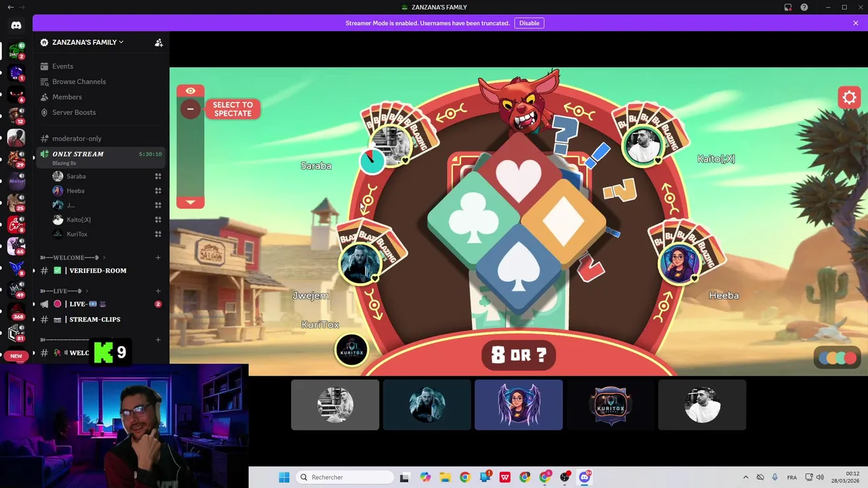Image resolution: width=868 pixels, height=488 pixels.
Task: Create channel in LIVE category plus icon
Action: coord(158,291)
